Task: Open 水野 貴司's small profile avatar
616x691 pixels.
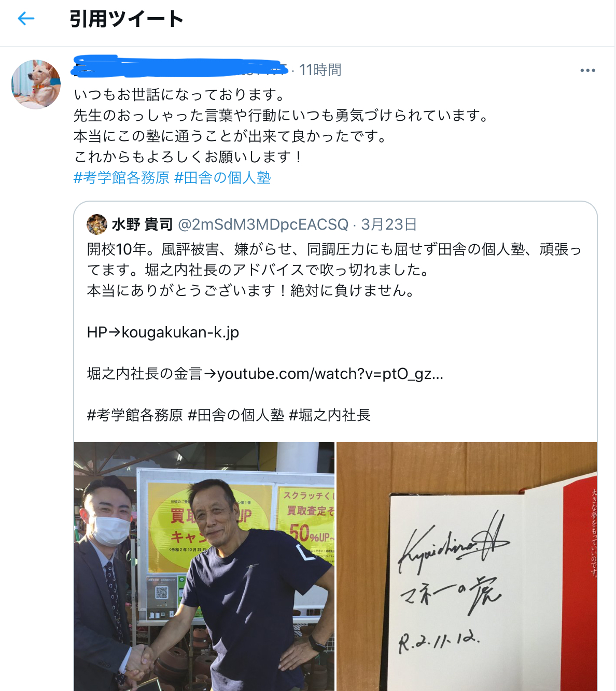Action: click(97, 224)
